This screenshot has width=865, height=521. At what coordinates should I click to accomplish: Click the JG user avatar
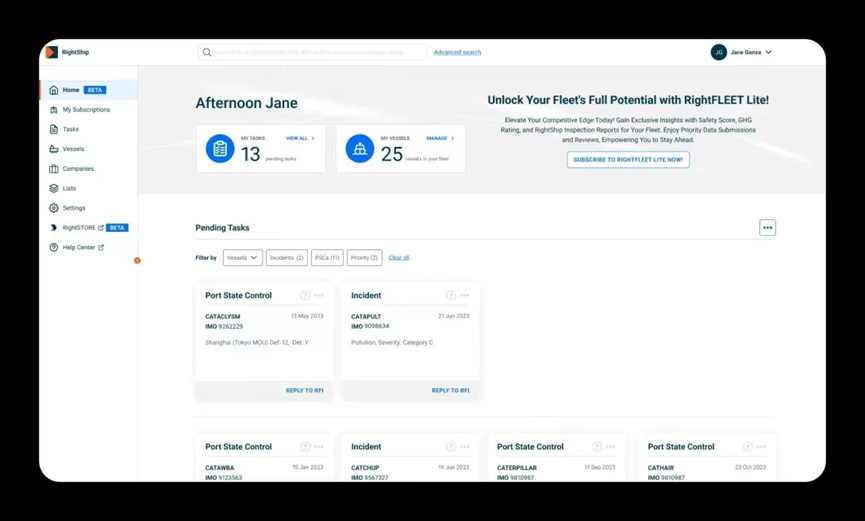tap(718, 52)
